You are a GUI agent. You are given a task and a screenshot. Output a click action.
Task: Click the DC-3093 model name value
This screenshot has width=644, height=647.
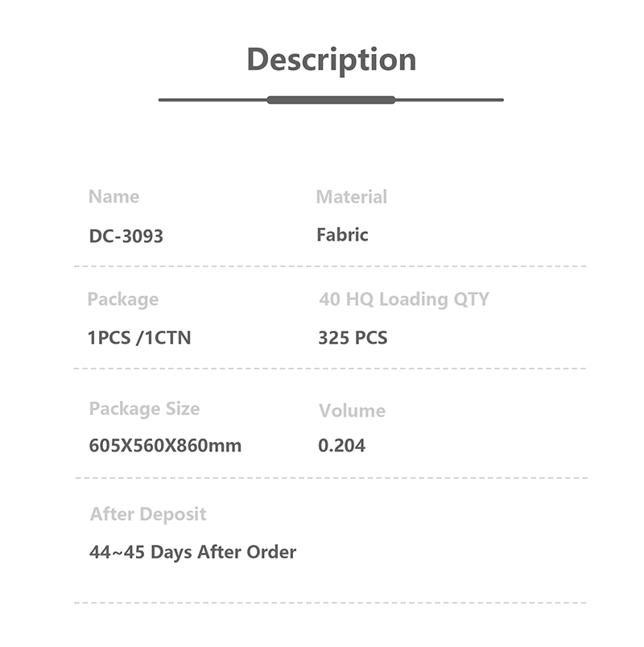126,237
